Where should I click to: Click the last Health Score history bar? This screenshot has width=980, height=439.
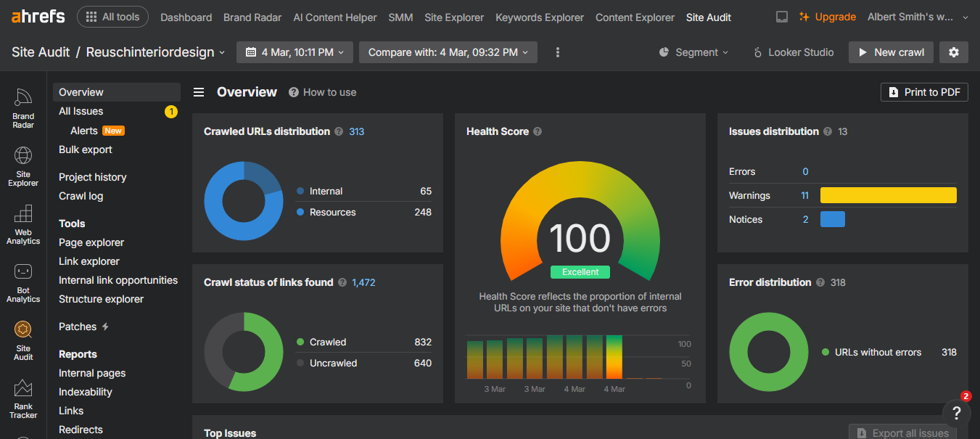tap(614, 357)
